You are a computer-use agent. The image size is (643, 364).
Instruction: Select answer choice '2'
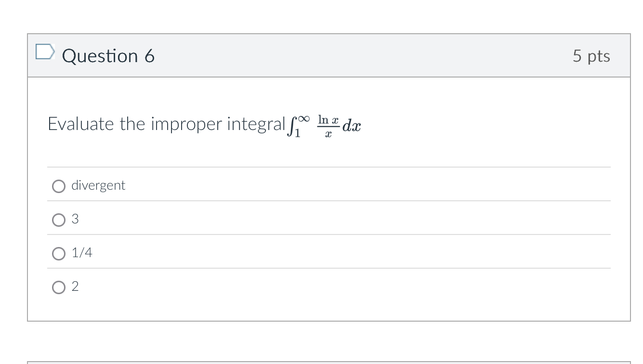pyautogui.click(x=58, y=287)
